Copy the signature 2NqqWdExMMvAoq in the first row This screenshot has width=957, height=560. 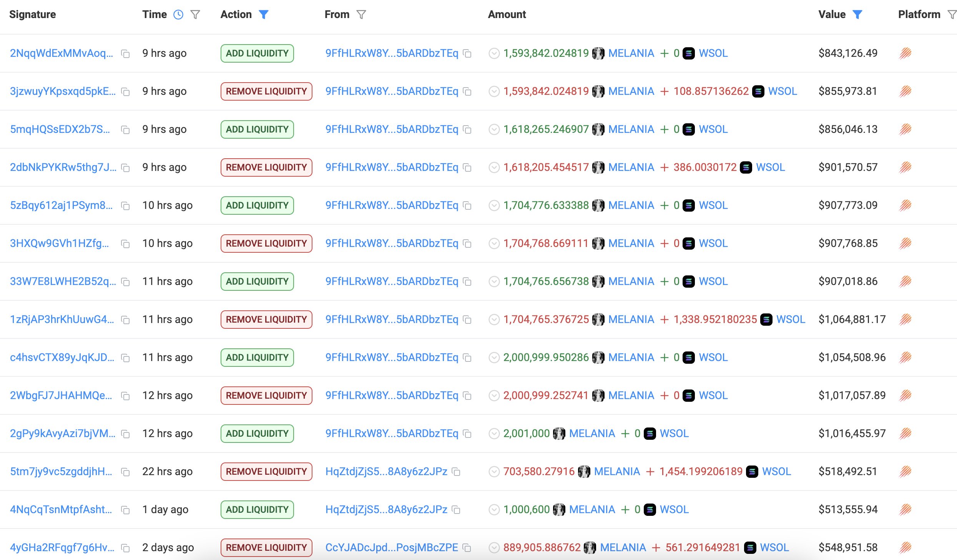(x=125, y=54)
